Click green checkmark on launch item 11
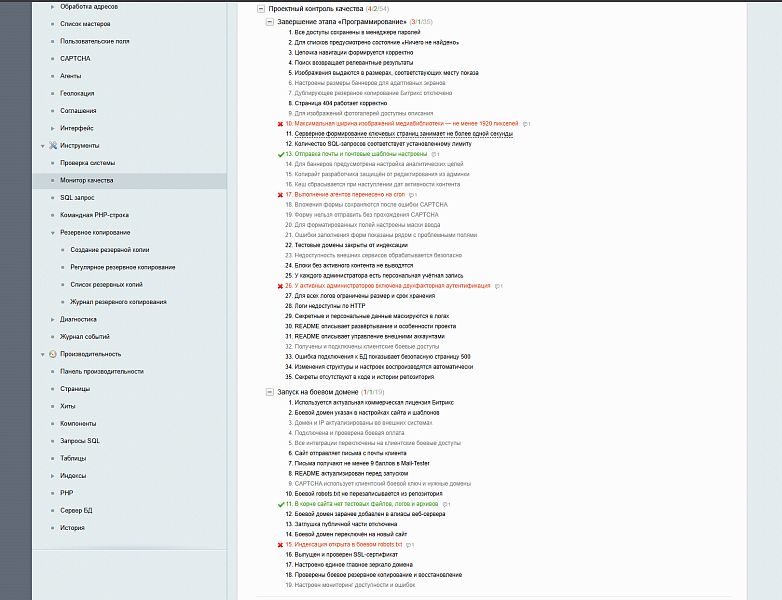The height and width of the screenshot is (600, 782). [281, 504]
